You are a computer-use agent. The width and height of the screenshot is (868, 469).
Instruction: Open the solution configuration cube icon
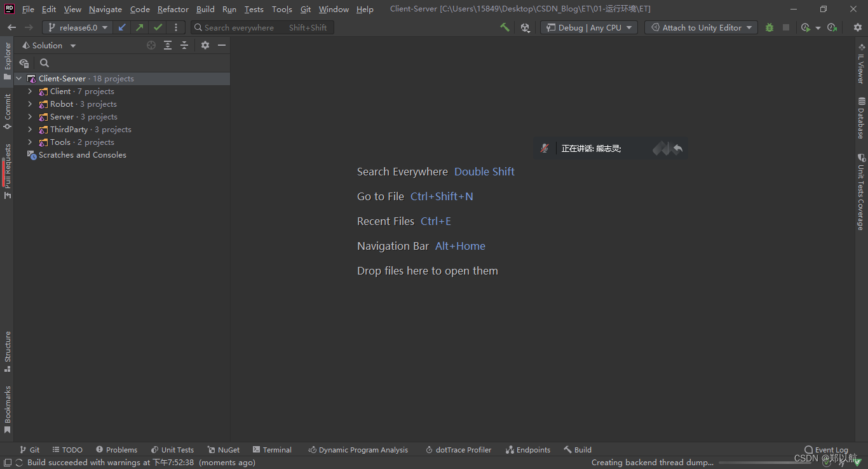(x=525, y=27)
